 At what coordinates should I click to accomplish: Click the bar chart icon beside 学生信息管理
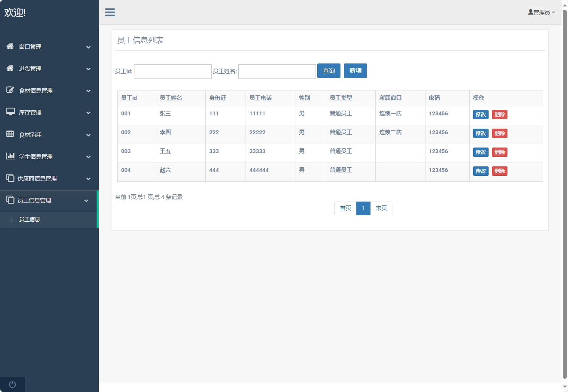[10, 156]
